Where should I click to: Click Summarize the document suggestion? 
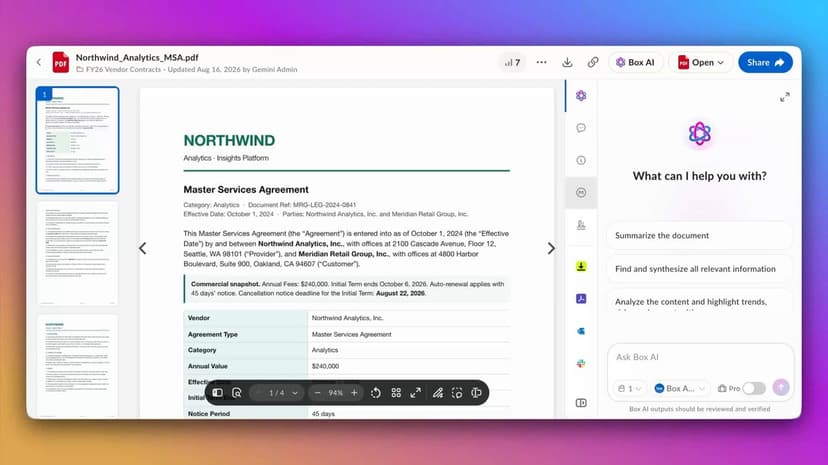click(699, 235)
